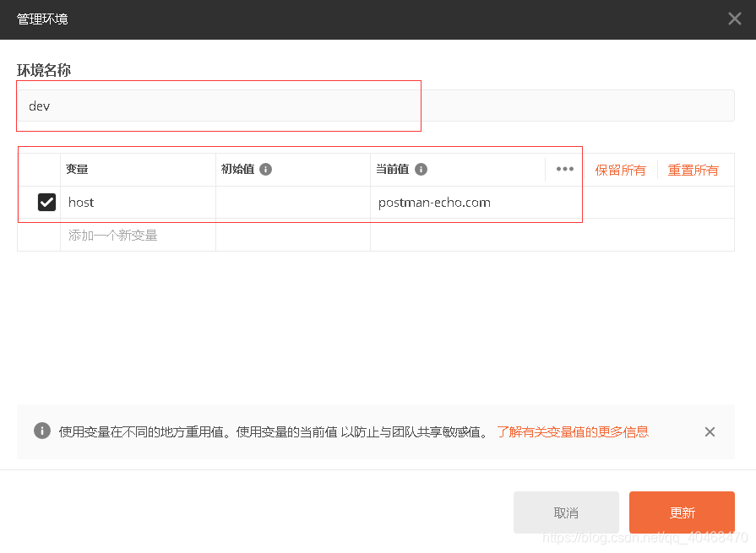The height and width of the screenshot is (553, 756).
Task: Open the three-dot options menu in table header
Action: (564, 169)
